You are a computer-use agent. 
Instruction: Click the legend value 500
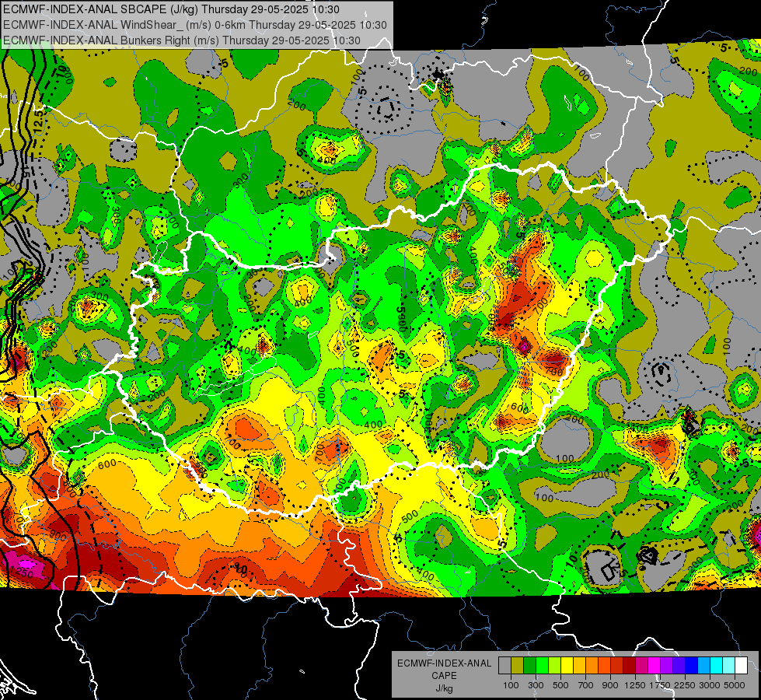(x=560, y=685)
